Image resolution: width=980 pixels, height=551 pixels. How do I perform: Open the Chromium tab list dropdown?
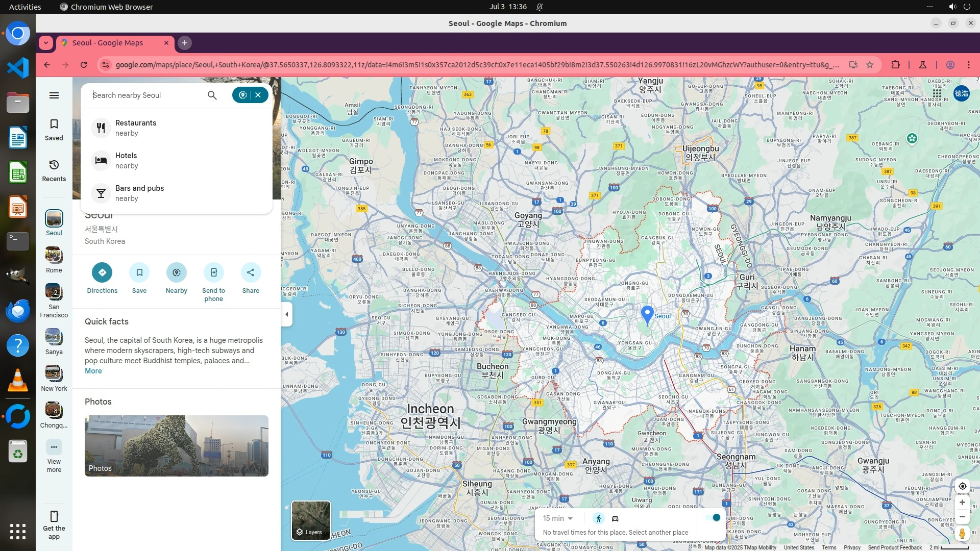point(46,43)
